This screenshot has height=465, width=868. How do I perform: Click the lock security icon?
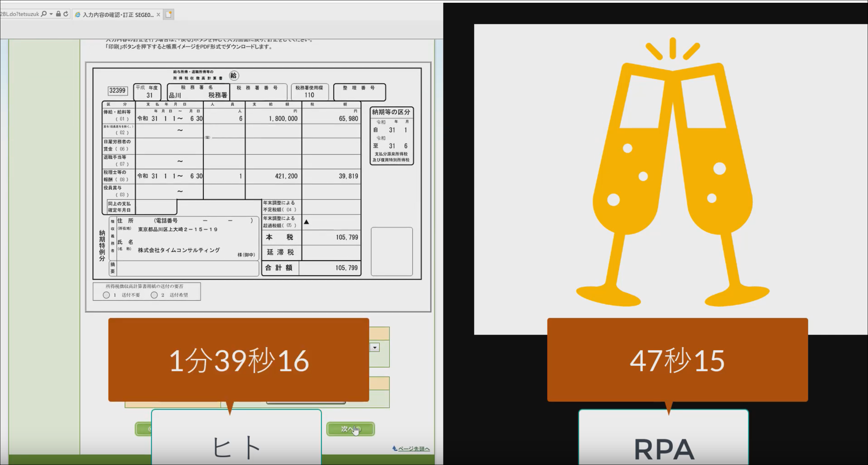tap(58, 14)
